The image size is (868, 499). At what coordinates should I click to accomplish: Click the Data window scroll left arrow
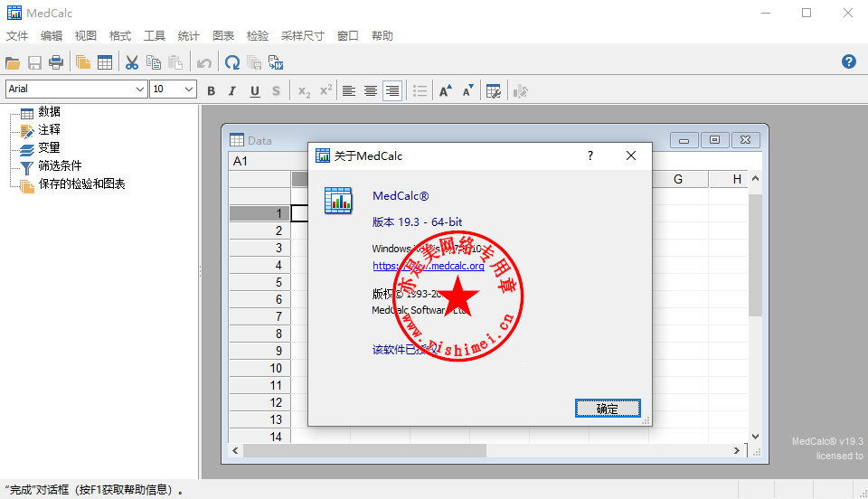pyautogui.click(x=236, y=451)
